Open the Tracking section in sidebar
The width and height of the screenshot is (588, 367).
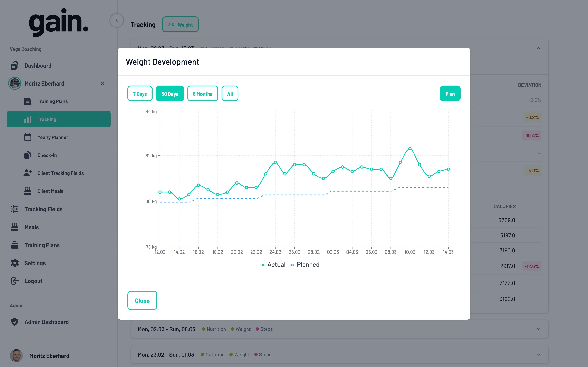coord(47,119)
